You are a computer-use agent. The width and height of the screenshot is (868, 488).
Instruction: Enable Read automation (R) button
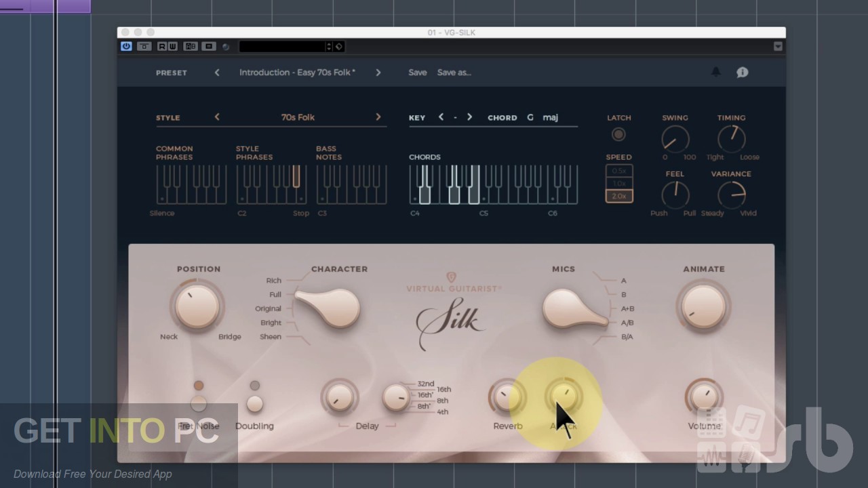click(163, 46)
